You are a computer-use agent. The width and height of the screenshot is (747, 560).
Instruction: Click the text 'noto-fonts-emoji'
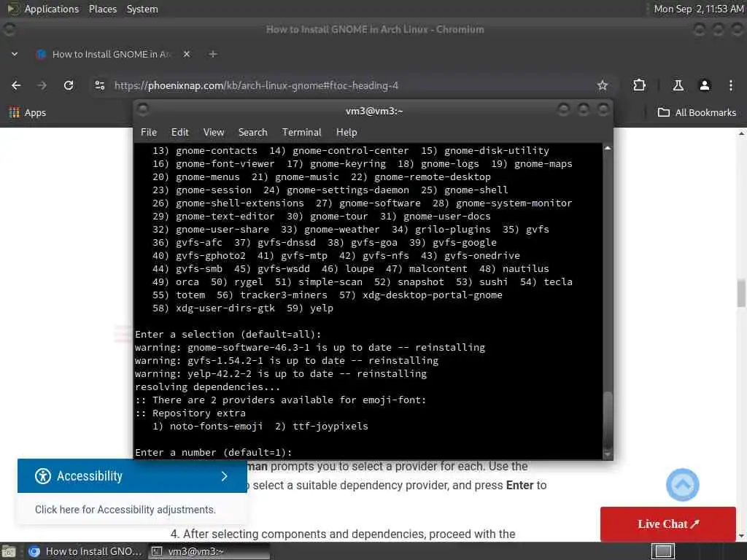pos(216,426)
